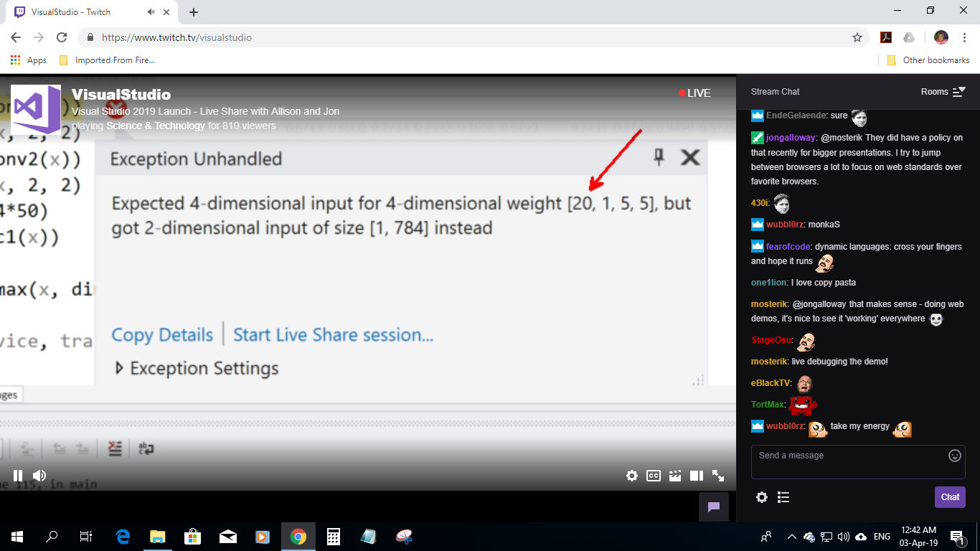
Task: Open the Rooms dropdown in chat header
Action: [x=943, y=92]
